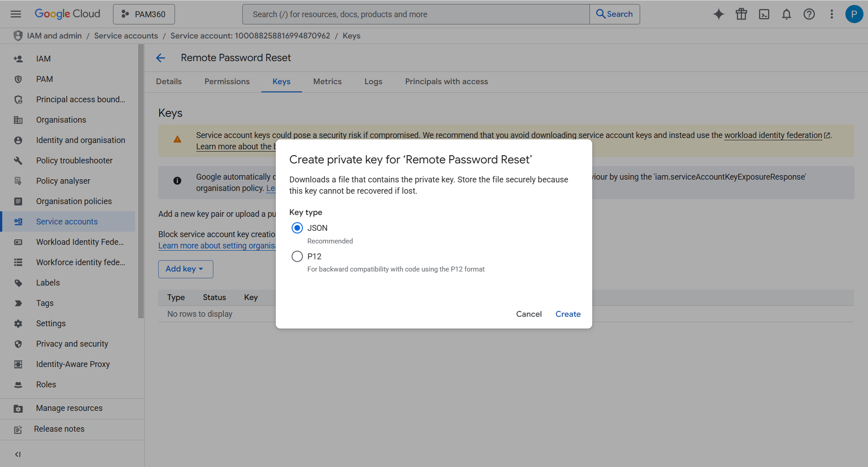The height and width of the screenshot is (467, 868).
Task: Select the JSON key type
Action: (297, 228)
